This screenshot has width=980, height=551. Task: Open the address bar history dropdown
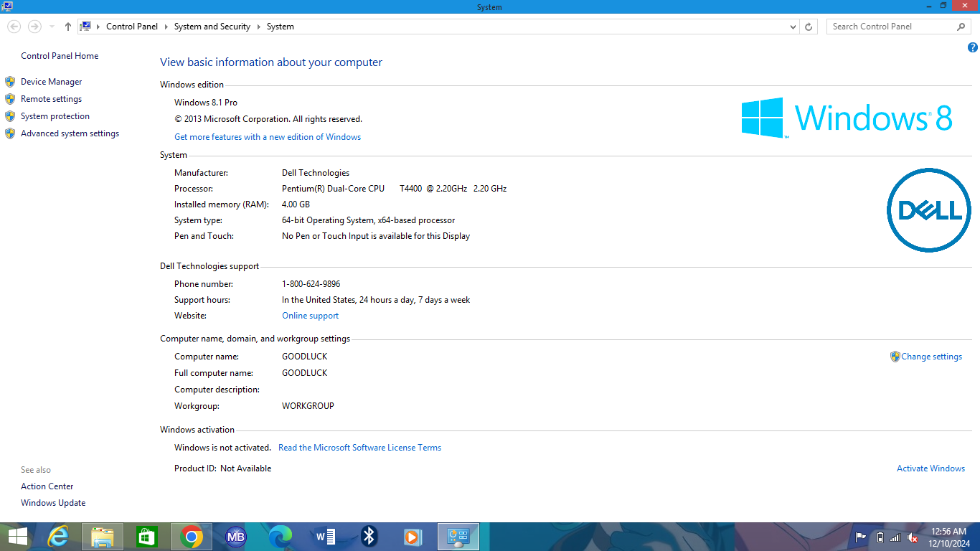point(793,27)
